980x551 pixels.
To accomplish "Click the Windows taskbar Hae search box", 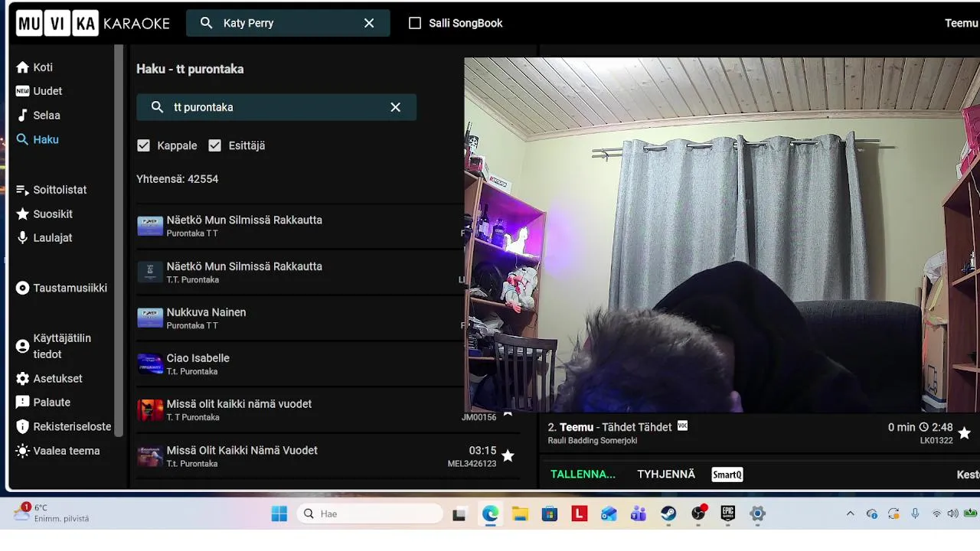I will tap(370, 514).
